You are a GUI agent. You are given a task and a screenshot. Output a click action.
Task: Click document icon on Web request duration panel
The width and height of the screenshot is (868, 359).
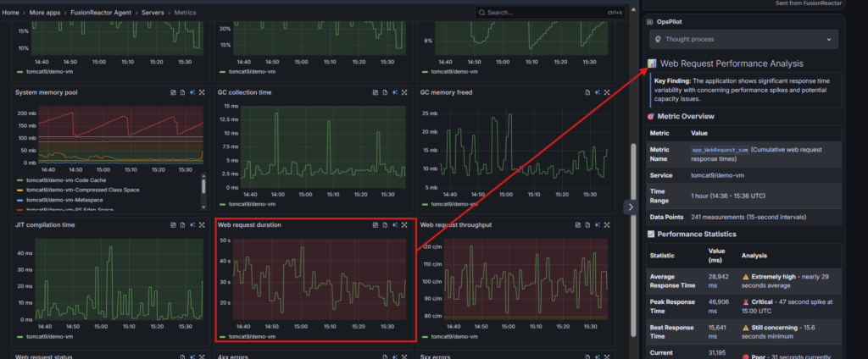click(385, 225)
